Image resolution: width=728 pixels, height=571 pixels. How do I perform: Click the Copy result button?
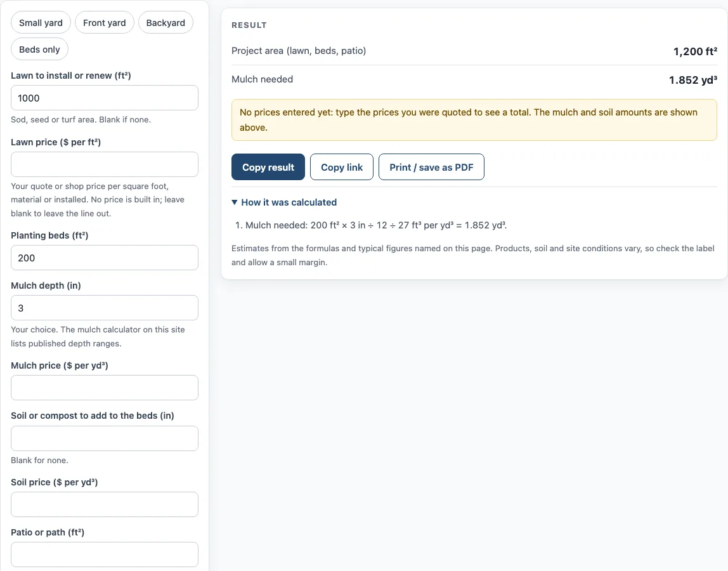[268, 167]
